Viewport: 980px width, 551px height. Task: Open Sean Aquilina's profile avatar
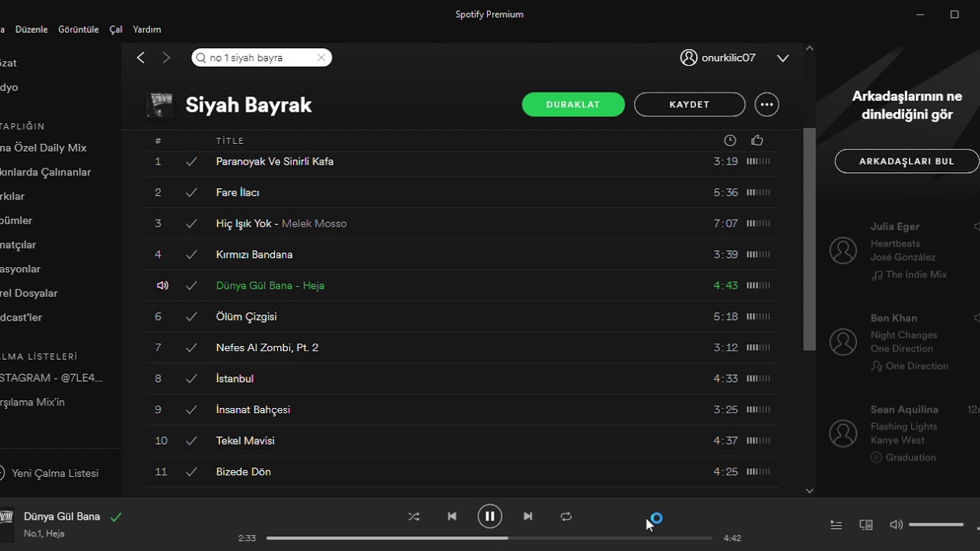click(x=843, y=433)
